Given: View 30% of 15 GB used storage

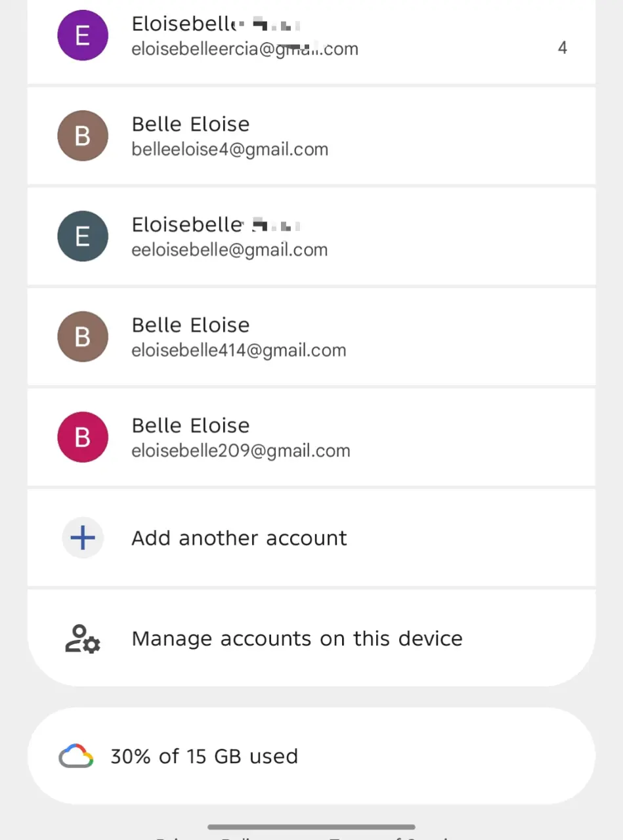Looking at the screenshot, I should click(x=311, y=756).
